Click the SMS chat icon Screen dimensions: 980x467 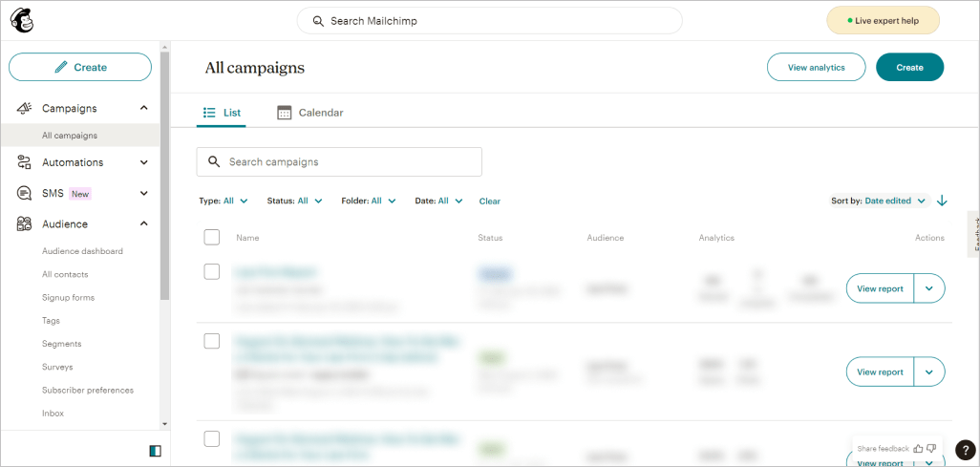pyautogui.click(x=25, y=194)
